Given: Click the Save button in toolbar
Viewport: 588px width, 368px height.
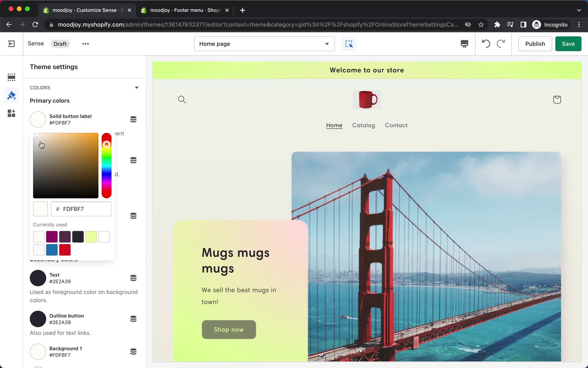Looking at the screenshot, I should tap(568, 44).
